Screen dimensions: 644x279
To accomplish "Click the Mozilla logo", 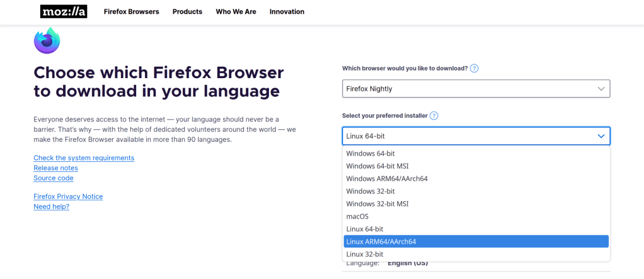I will pos(64,11).
